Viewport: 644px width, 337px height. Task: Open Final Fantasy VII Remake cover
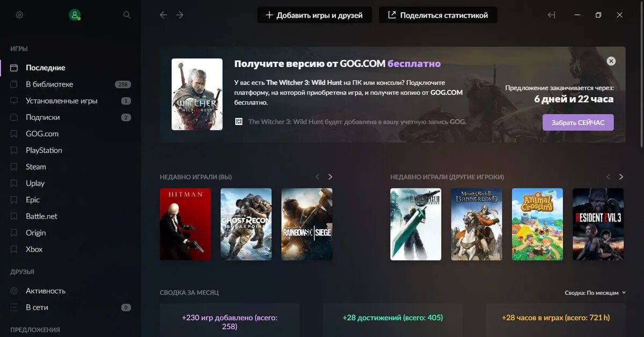(x=416, y=224)
